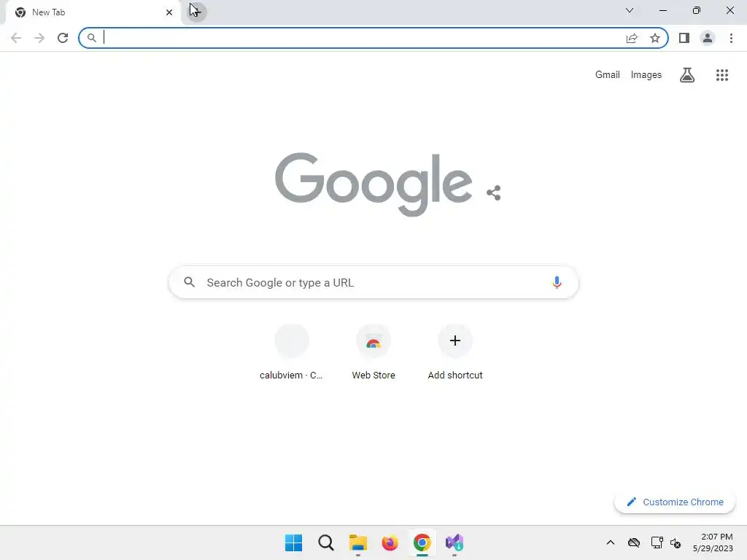
Task: Open Chrome three-dot menu
Action: [731, 38]
